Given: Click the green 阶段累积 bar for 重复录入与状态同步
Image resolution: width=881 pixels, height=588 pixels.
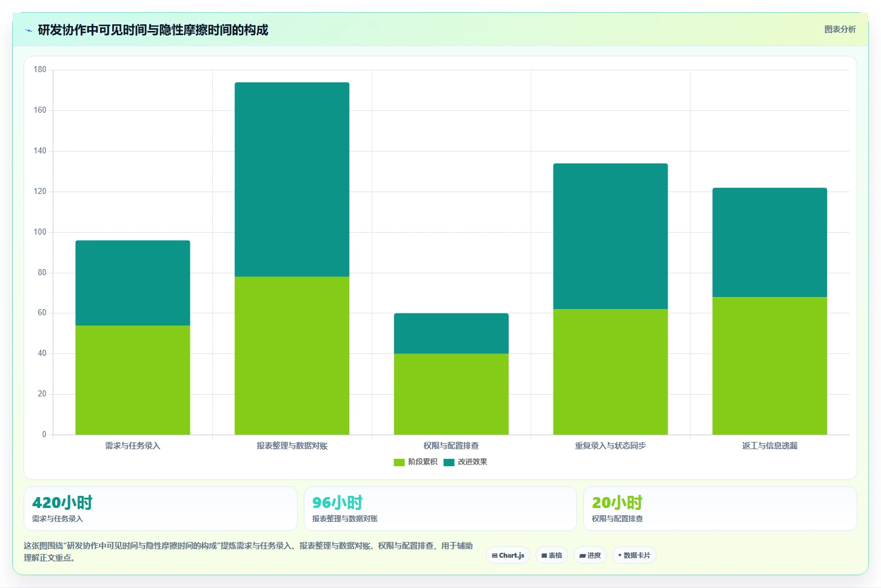Looking at the screenshot, I should click(611, 372).
